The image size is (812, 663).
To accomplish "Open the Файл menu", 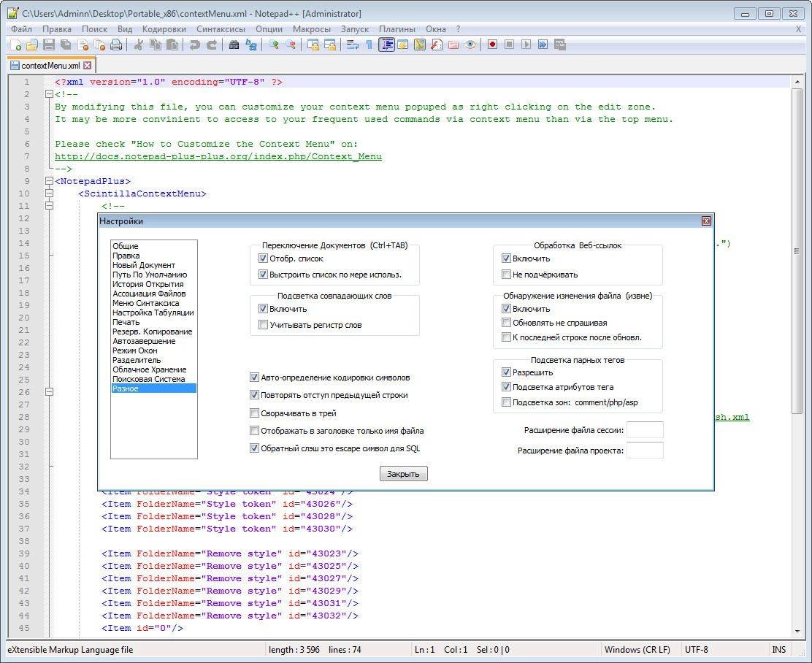I will coord(21,29).
